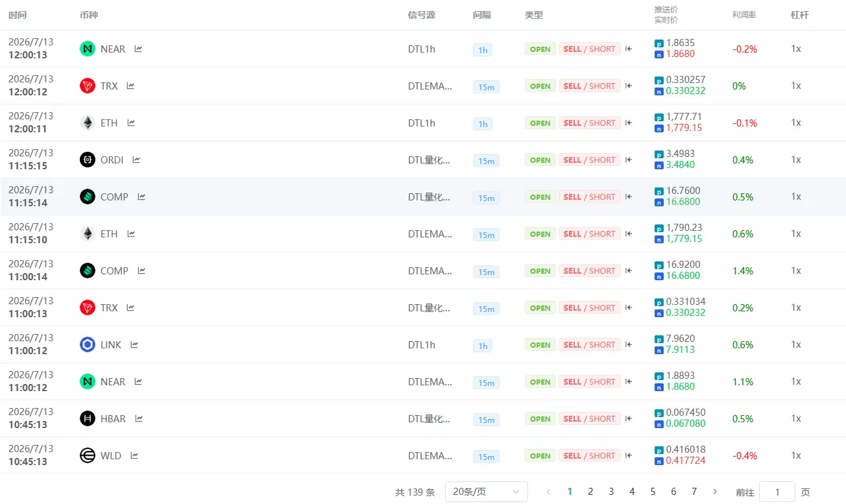The height and width of the screenshot is (504, 846).
Task: Open the chart icon beside TRX at 11:00:13
Action: pos(130,307)
